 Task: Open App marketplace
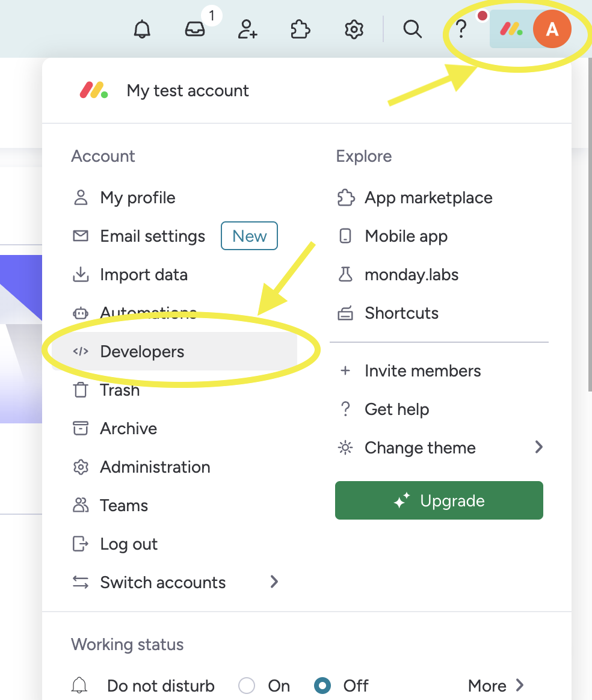point(428,198)
